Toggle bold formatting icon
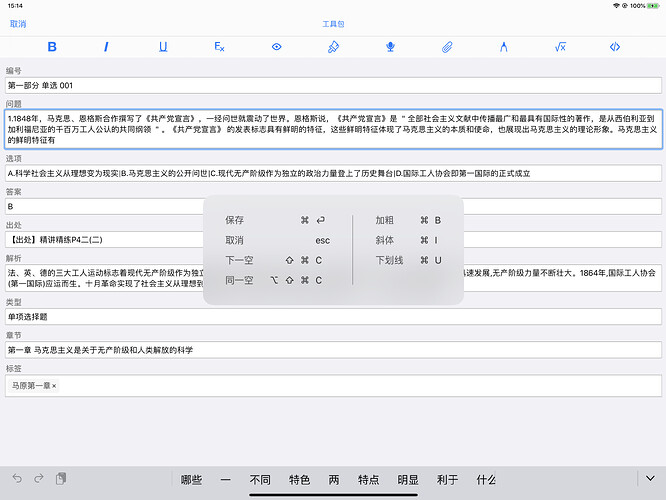Viewport: 666px width, 500px height. point(52,47)
